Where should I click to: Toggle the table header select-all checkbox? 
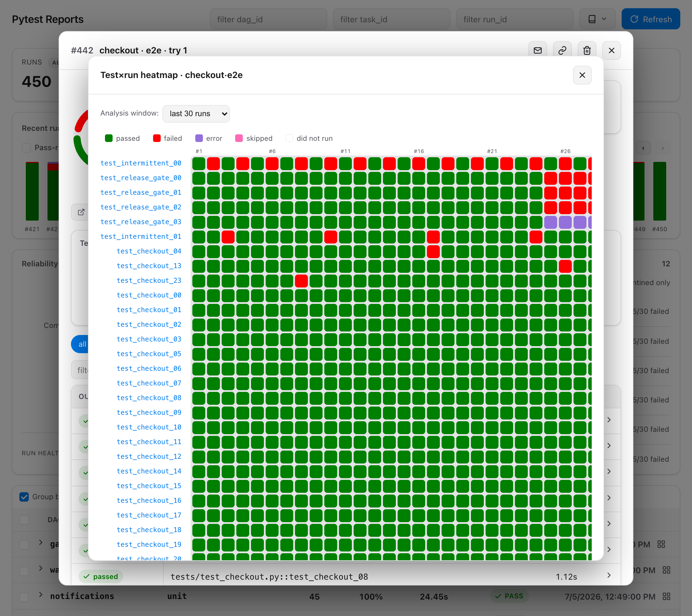[24, 520]
